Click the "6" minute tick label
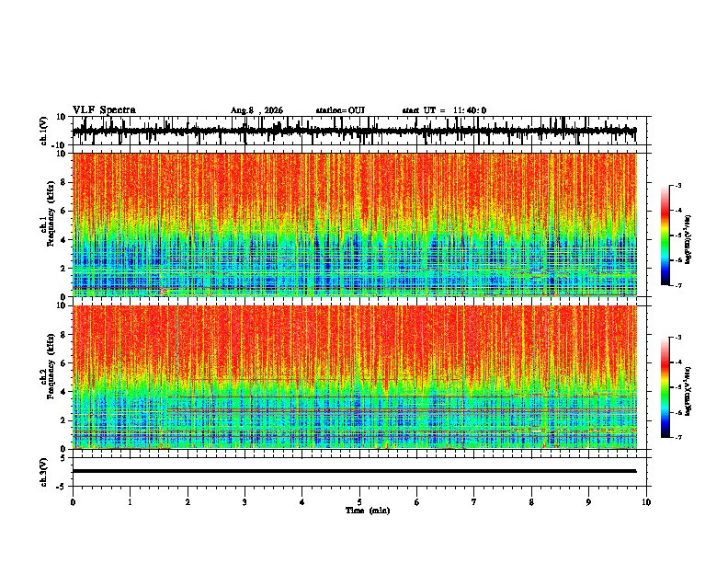Image resolution: width=728 pixels, height=563 pixels. [417, 502]
